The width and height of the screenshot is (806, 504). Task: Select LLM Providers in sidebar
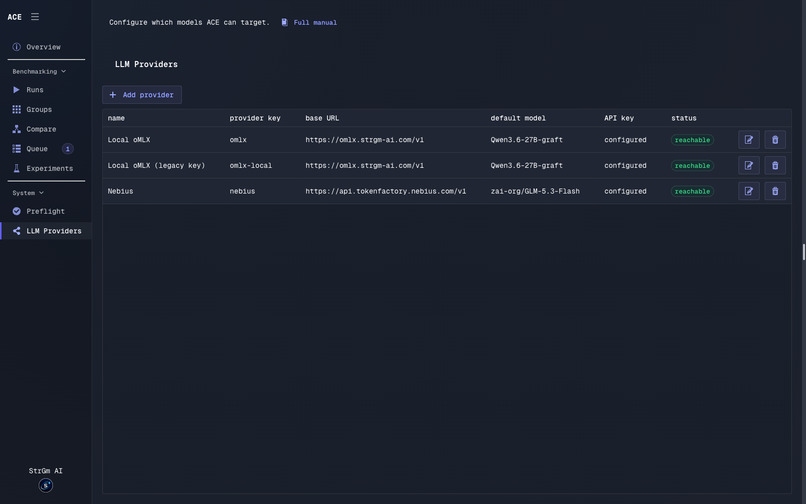[x=46, y=231]
